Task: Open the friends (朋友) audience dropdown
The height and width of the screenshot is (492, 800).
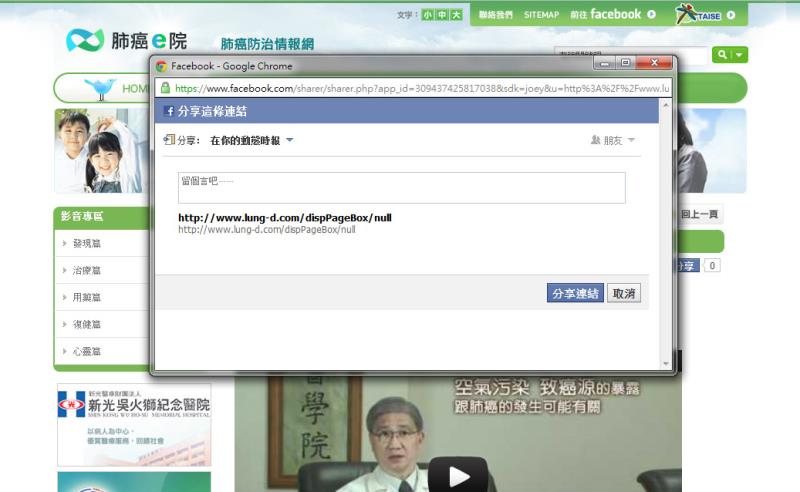Action: (x=612, y=140)
